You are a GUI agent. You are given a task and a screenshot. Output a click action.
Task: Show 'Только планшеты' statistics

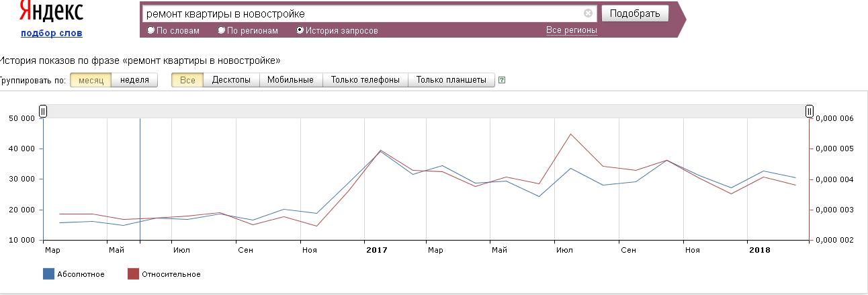point(451,80)
